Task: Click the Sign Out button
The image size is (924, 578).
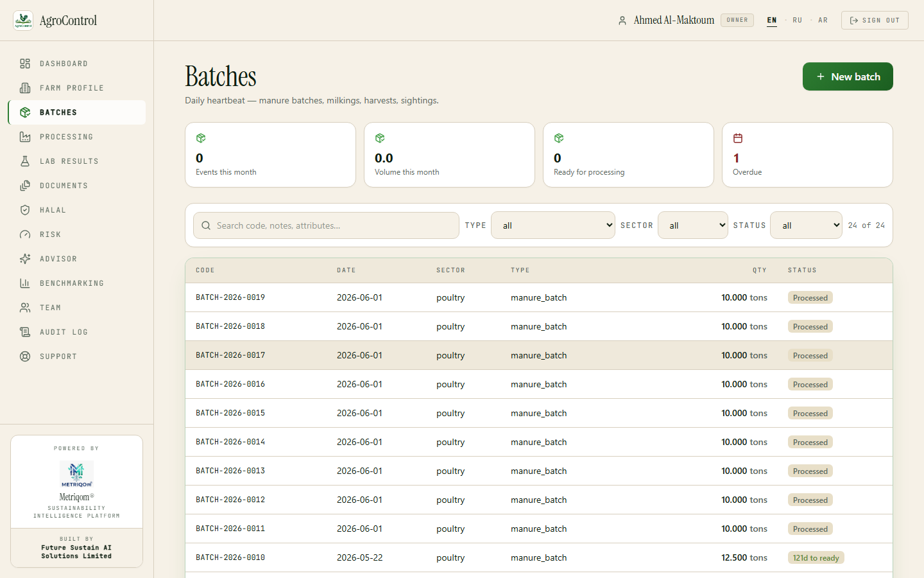Action: [875, 21]
